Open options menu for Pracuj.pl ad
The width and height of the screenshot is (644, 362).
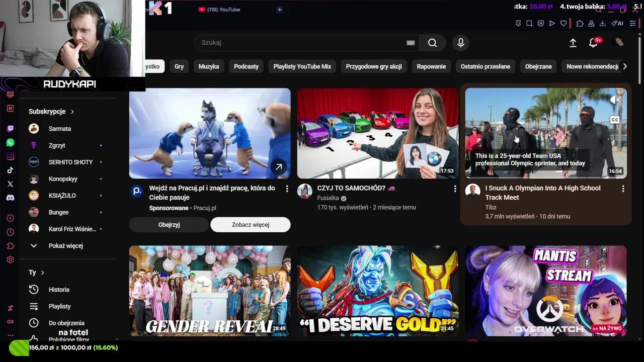287,189
